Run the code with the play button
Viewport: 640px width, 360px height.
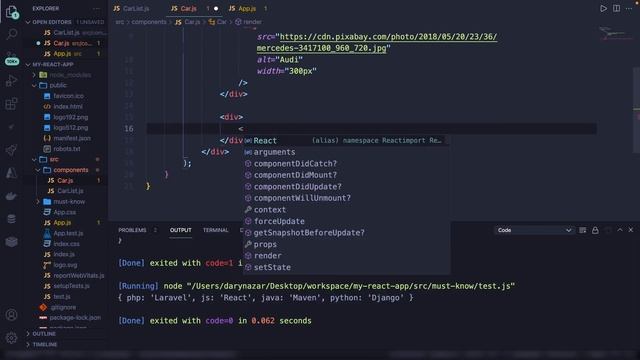[603, 8]
